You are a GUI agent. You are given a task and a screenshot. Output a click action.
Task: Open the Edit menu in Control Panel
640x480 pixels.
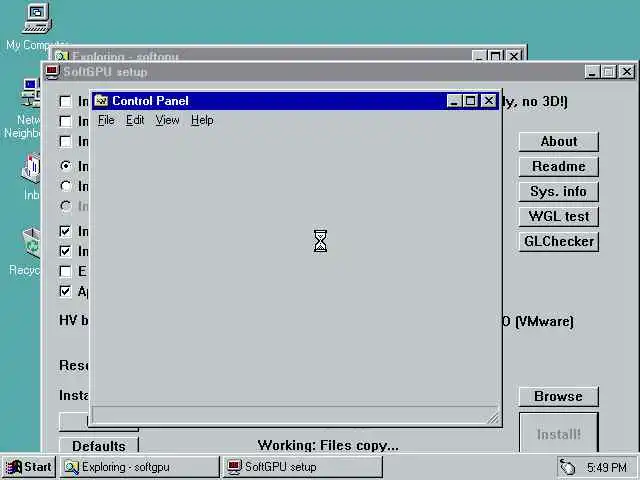(x=135, y=120)
